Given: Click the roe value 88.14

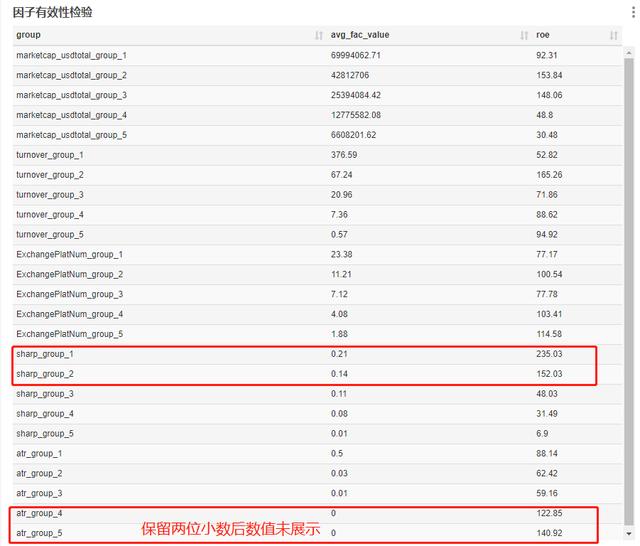Looking at the screenshot, I should pos(547,454).
